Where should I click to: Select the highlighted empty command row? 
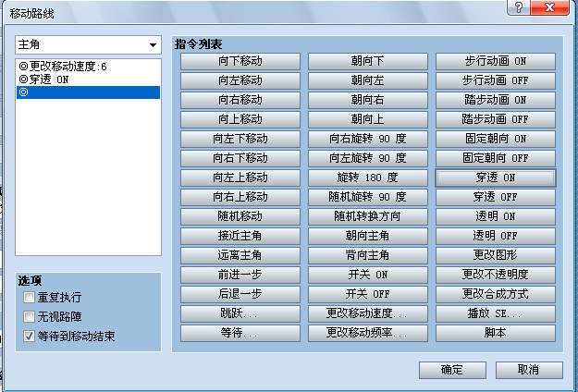[x=88, y=92]
